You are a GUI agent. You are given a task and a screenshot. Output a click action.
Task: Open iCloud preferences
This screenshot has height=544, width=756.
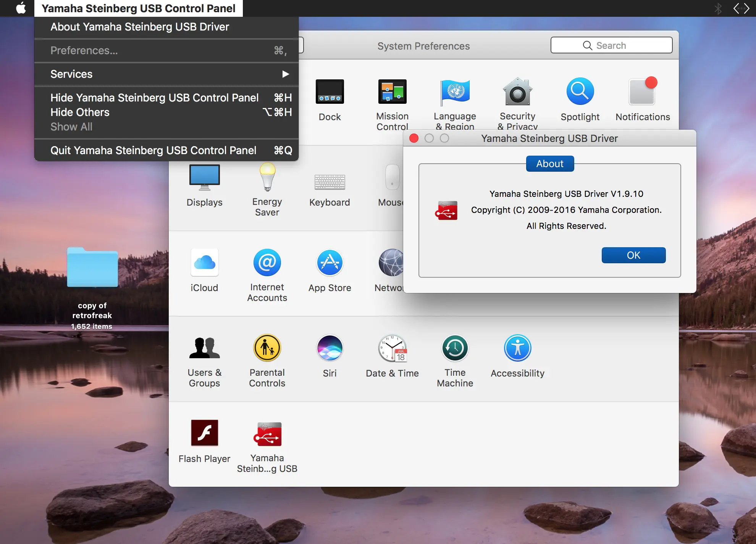click(205, 262)
